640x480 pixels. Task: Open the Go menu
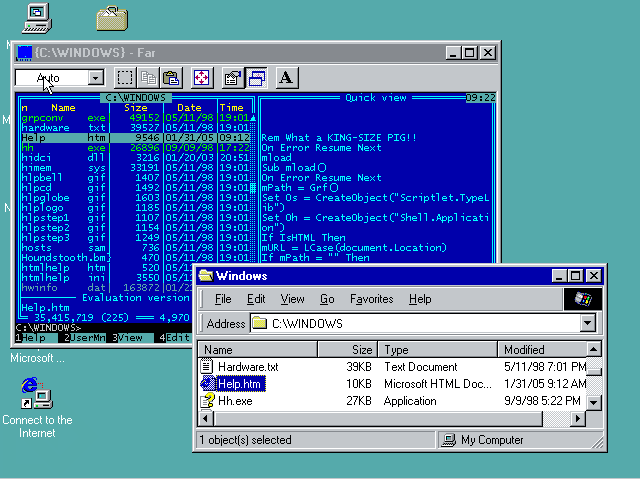pos(327,299)
